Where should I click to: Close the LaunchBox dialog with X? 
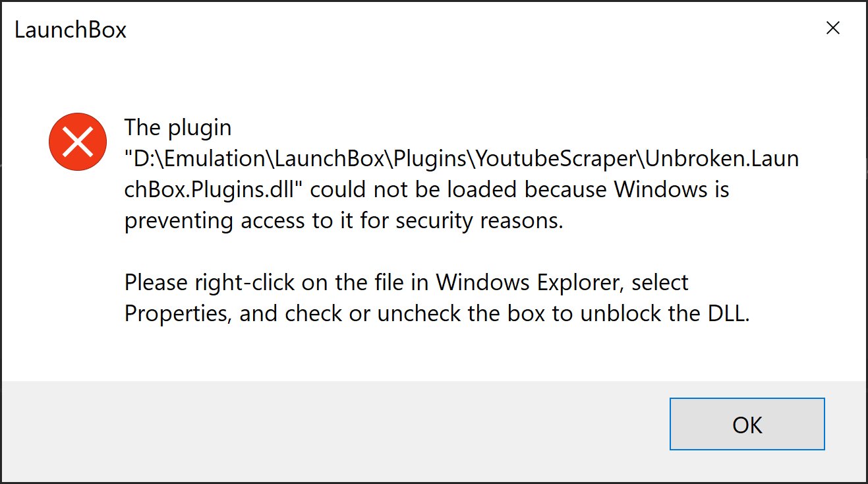click(833, 28)
